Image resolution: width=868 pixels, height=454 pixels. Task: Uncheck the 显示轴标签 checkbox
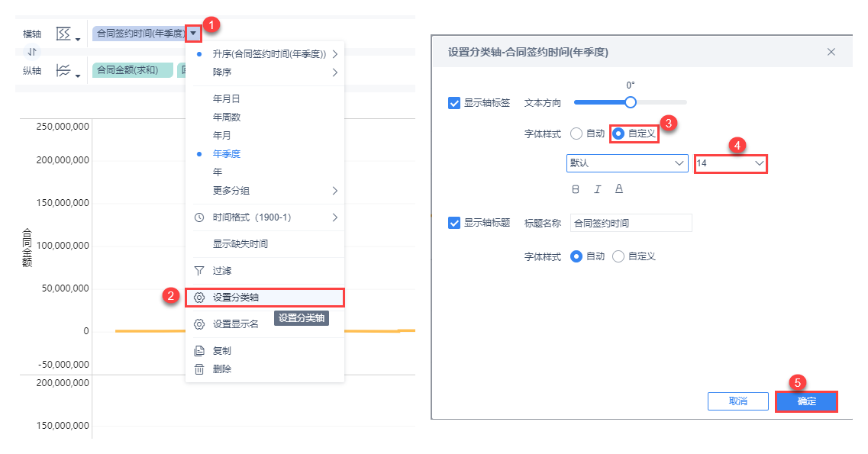[x=454, y=103]
